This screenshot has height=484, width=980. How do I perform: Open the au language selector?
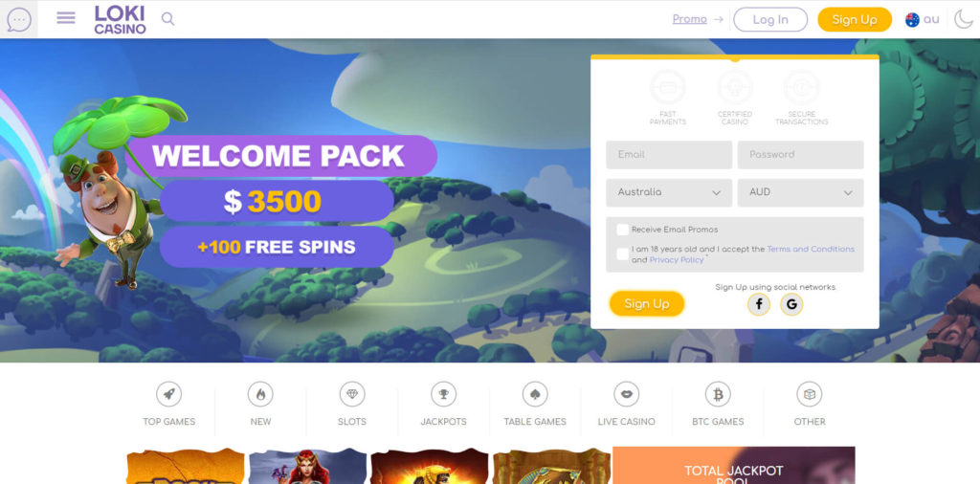pyautogui.click(x=922, y=19)
